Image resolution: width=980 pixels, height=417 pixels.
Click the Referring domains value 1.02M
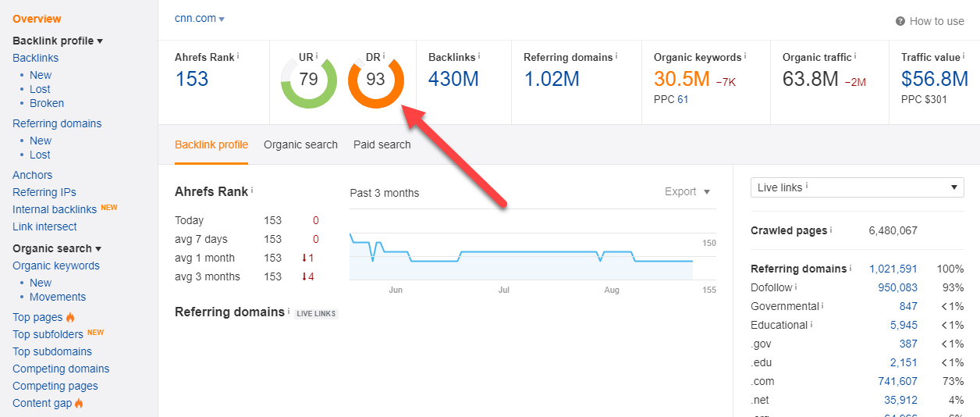point(552,79)
